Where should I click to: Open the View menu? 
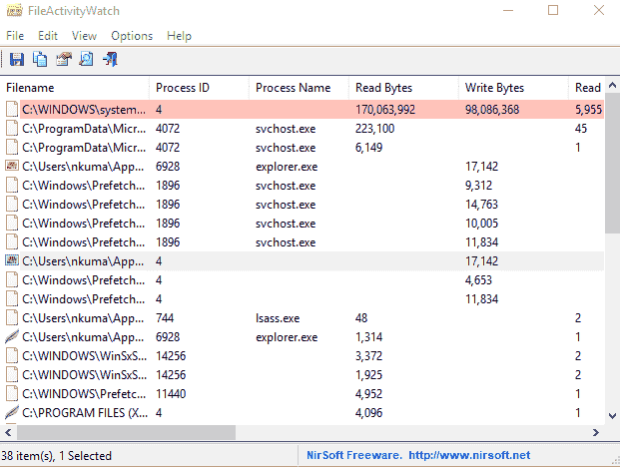pyautogui.click(x=84, y=36)
